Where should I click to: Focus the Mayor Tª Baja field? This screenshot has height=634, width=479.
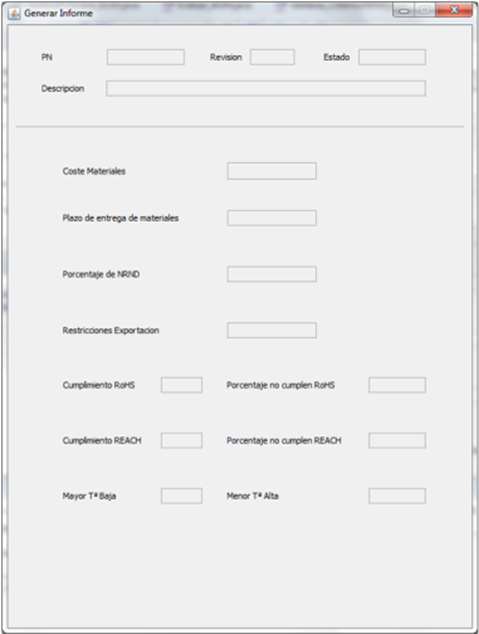181,496
